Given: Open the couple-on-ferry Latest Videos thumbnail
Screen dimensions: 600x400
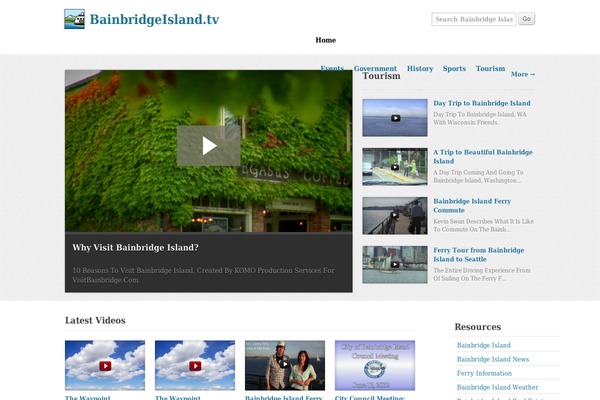Looking at the screenshot, I should (x=285, y=366).
